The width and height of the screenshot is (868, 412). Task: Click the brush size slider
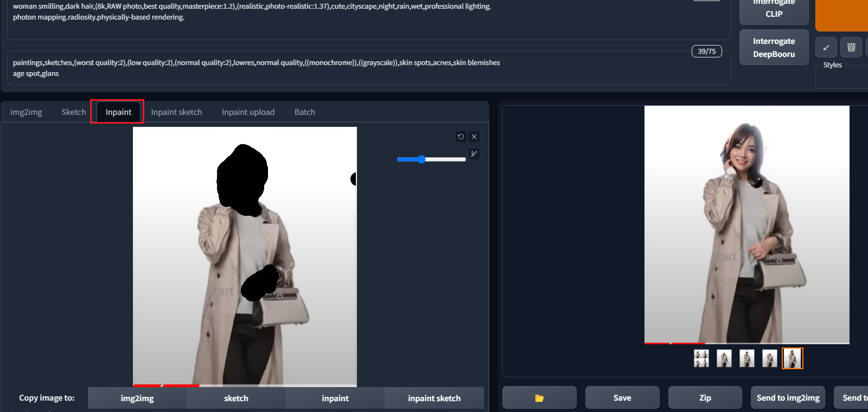[x=431, y=159]
